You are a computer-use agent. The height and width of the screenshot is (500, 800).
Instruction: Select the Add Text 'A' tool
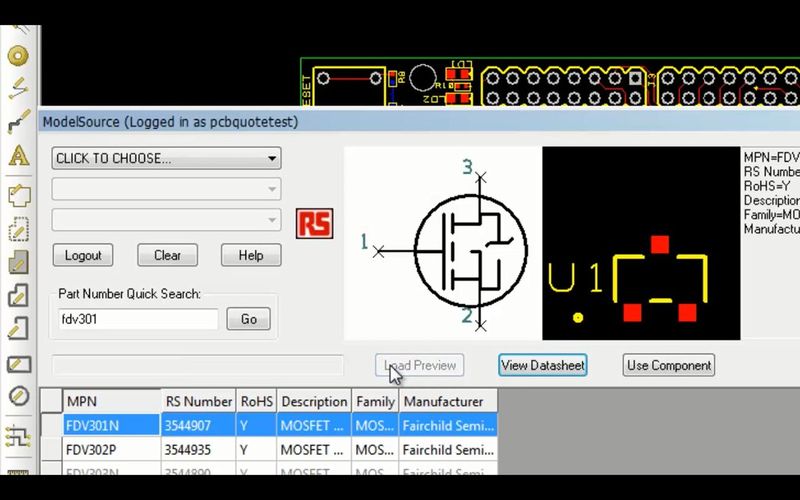point(18,155)
